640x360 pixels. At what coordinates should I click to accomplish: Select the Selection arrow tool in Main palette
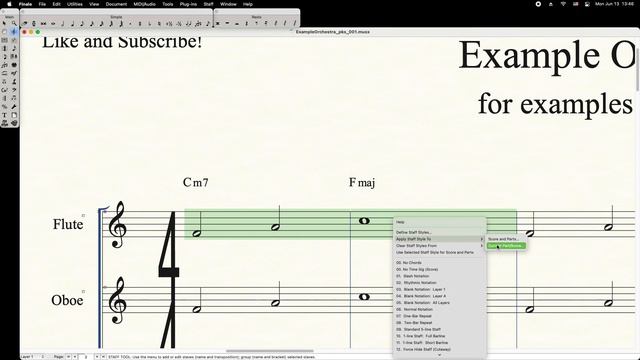point(4,23)
